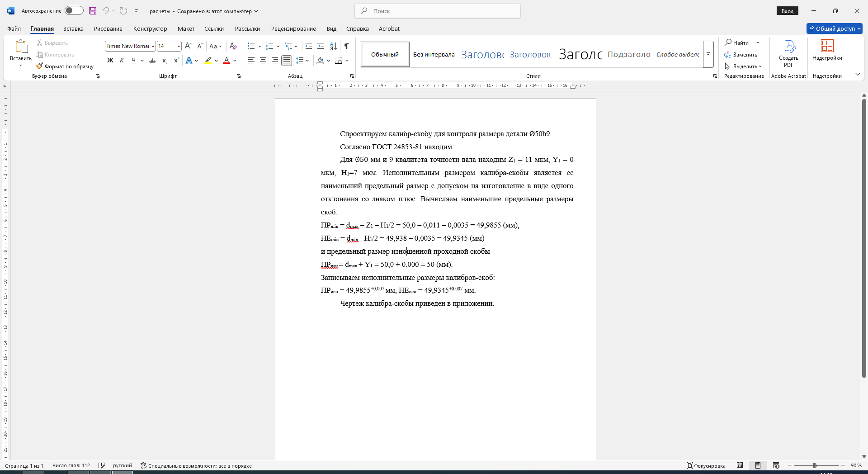Click the Общий доступ button
Screen dimensions: 868x474
(x=834, y=28)
